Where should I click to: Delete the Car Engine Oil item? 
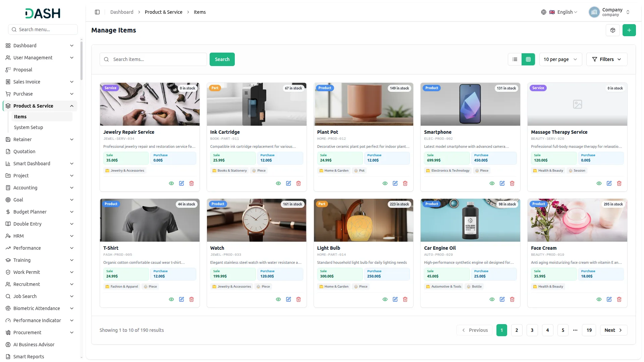tap(512, 299)
